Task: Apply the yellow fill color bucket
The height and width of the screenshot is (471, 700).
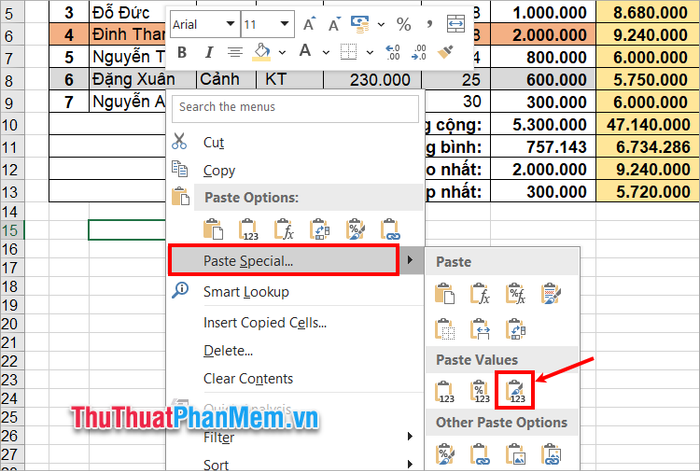Action: [262, 52]
